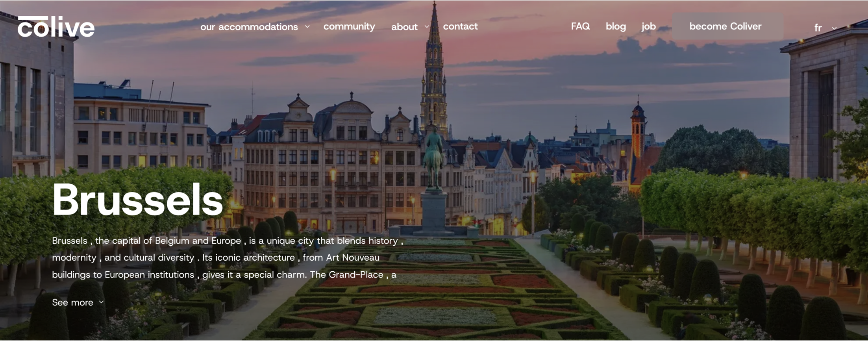The width and height of the screenshot is (868, 341).
Task: Open the contact page
Action: click(x=460, y=26)
